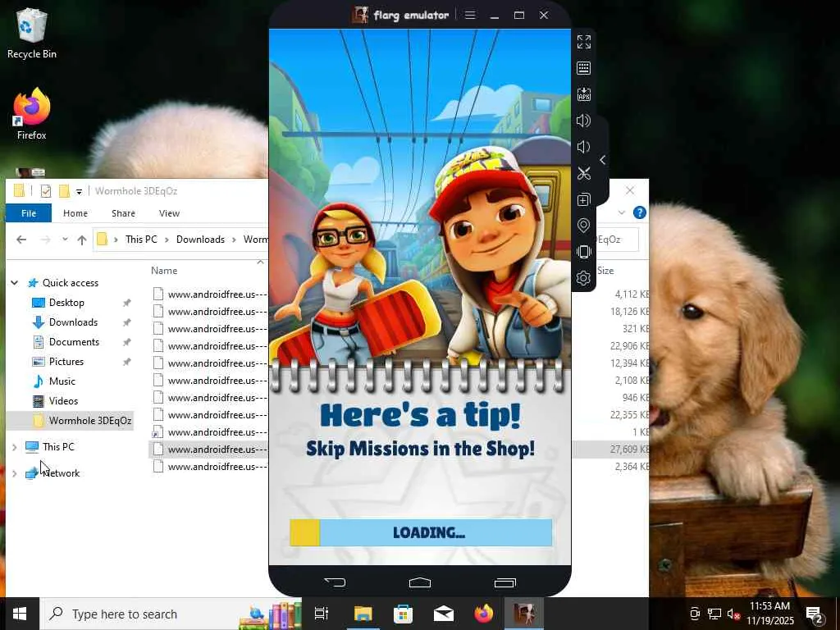Screen dimensions: 840x630
Task: Click the shake device icon
Action: pyautogui.click(x=583, y=252)
